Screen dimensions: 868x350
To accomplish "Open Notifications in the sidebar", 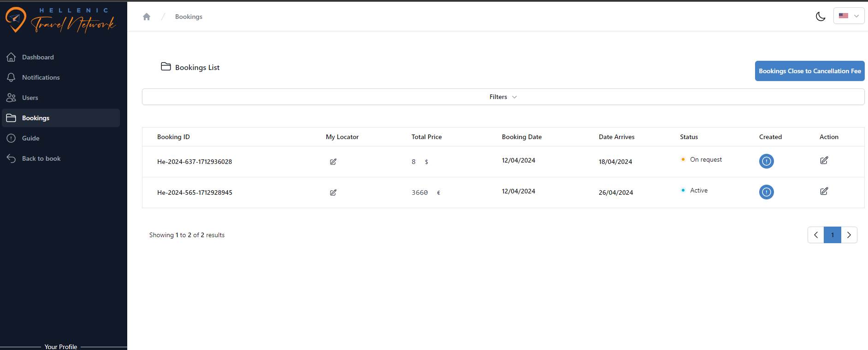I will point(41,77).
